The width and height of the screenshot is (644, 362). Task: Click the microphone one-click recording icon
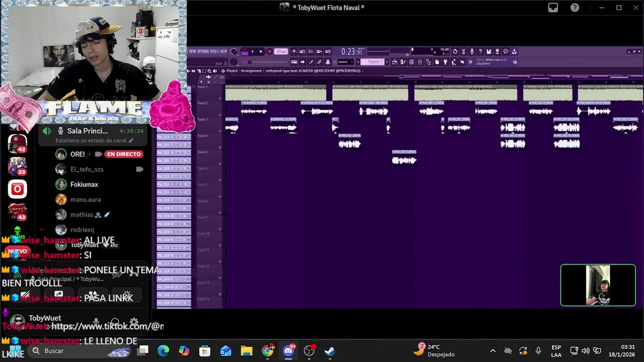pos(472,51)
